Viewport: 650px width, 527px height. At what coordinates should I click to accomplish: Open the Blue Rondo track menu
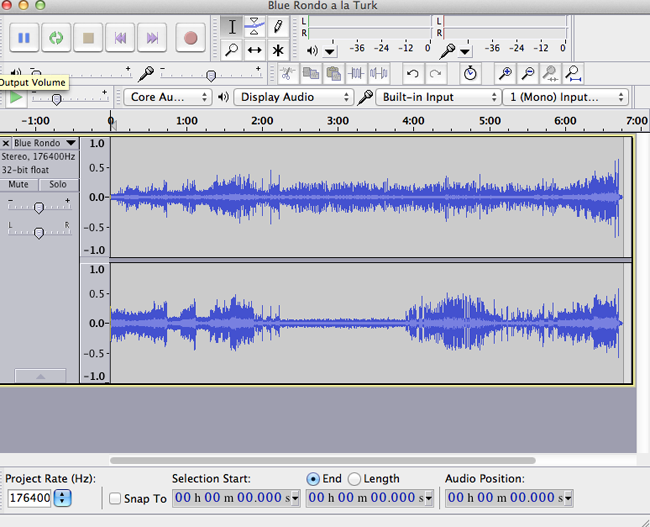pyautogui.click(x=45, y=143)
